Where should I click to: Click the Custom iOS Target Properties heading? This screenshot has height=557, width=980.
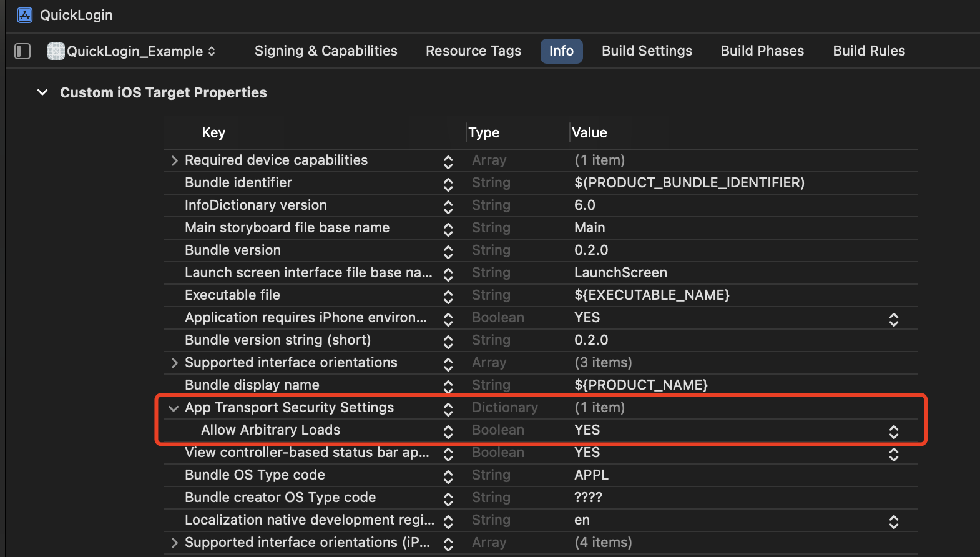click(x=164, y=92)
